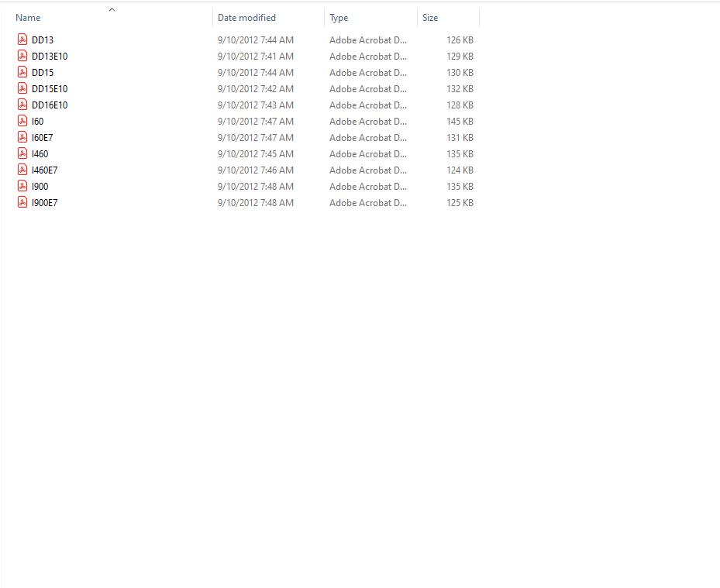Image resolution: width=720 pixels, height=588 pixels.
Task: Select the file name I460
Action: (x=40, y=154)
